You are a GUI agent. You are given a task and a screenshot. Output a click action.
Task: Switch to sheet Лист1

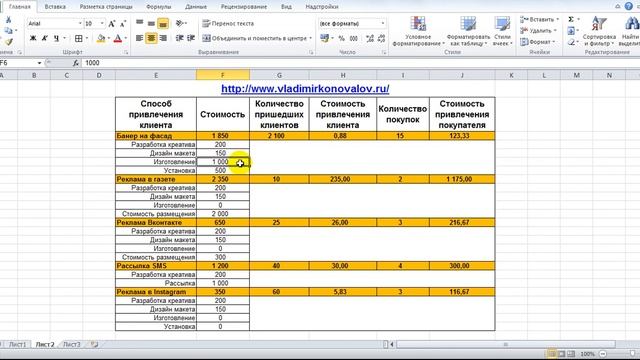(18, 344)
